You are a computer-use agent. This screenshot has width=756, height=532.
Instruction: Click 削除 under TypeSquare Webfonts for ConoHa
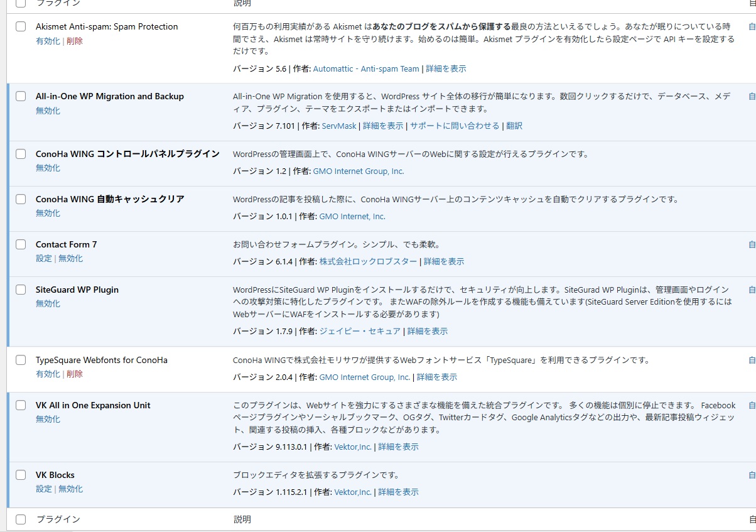tap(75, 374)
